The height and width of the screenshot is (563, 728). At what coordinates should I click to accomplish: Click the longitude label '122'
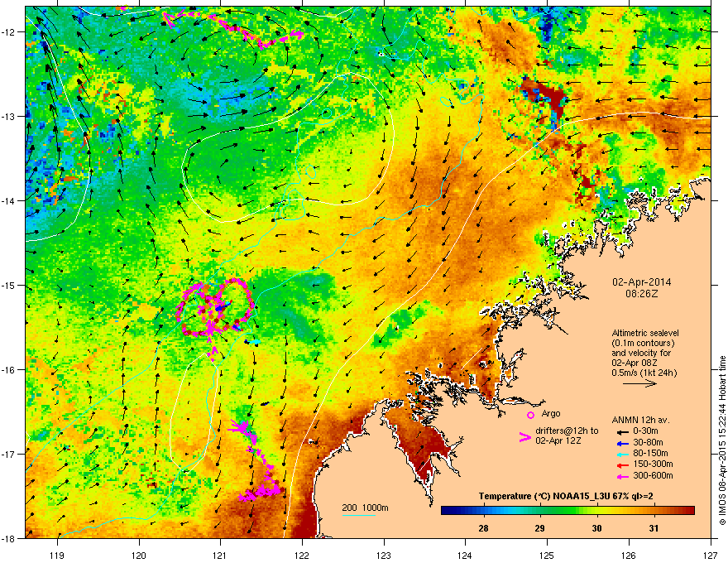click(302, 555)
